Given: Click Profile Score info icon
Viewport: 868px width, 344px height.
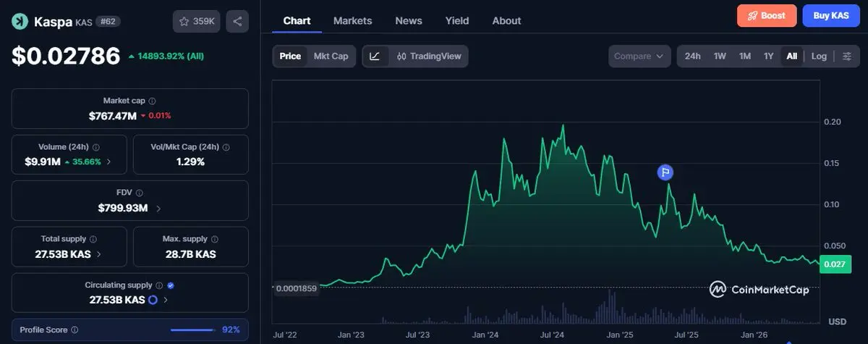Looking at the screenshot, I should coord(75,330).
